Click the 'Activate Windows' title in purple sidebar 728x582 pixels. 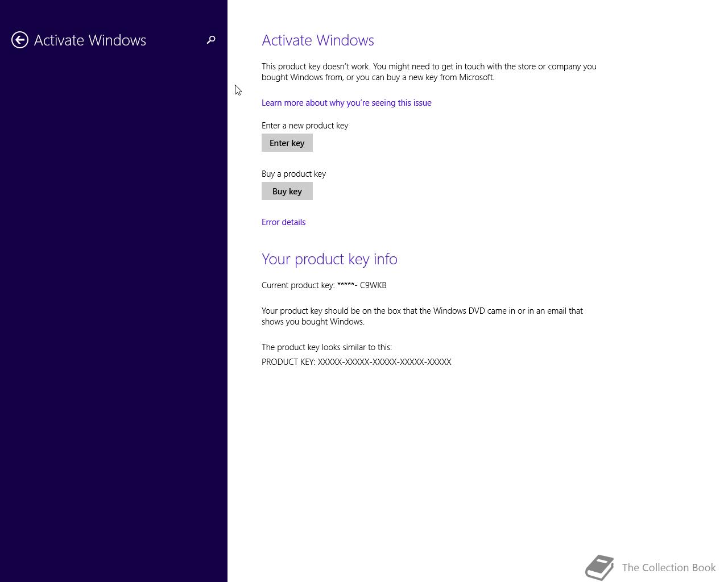[90, 40]
